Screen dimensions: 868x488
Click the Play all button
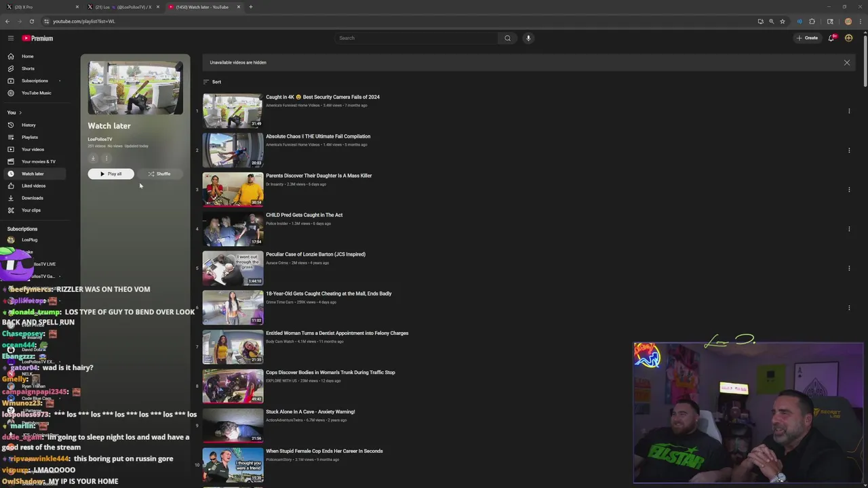[x=111, y=174]
